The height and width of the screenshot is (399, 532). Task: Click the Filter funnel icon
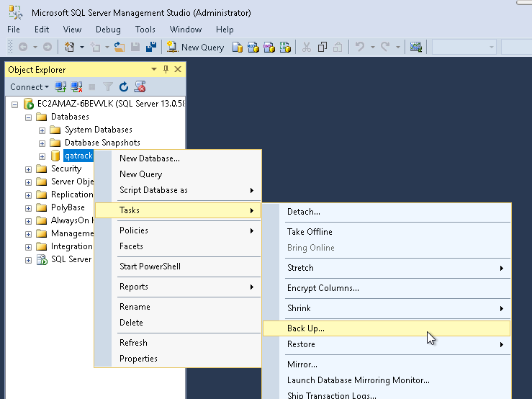[108, 87]
